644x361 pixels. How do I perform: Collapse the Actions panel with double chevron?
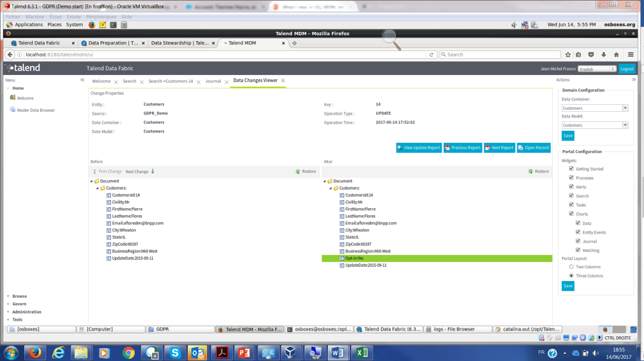tap(633, 80)
